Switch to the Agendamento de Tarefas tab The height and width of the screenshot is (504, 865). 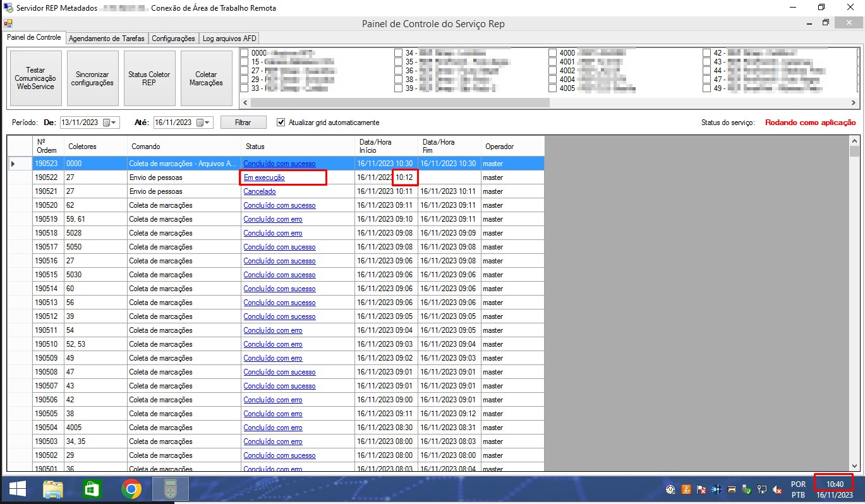point(107,39)
